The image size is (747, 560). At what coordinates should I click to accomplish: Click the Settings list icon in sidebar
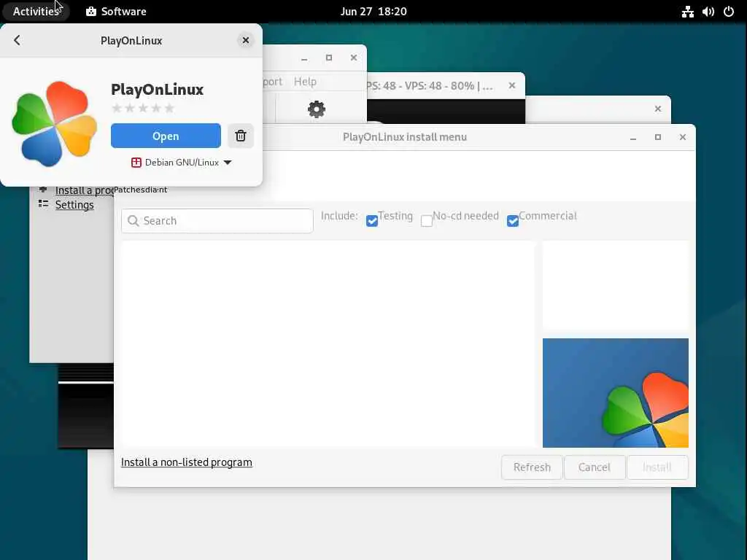[x=43, y=204]
